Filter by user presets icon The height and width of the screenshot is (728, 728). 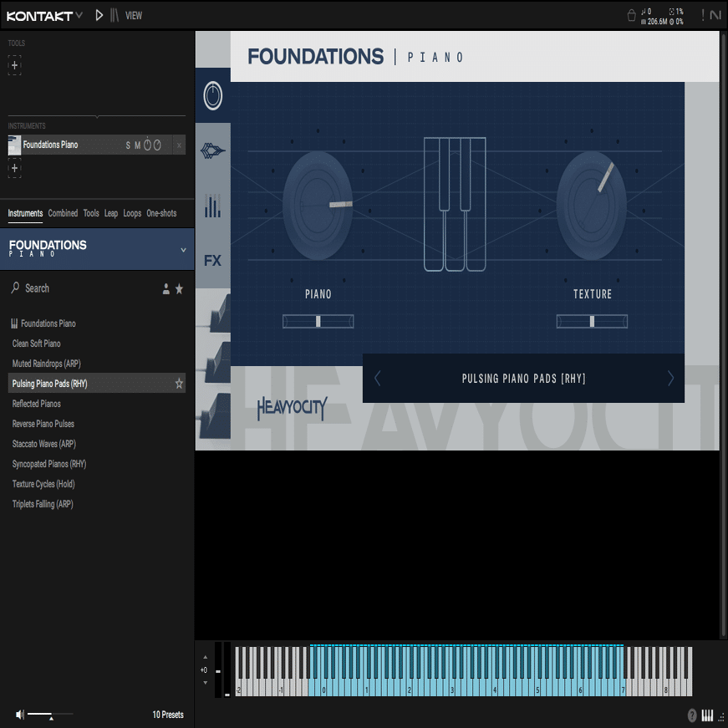click(165, 289)
